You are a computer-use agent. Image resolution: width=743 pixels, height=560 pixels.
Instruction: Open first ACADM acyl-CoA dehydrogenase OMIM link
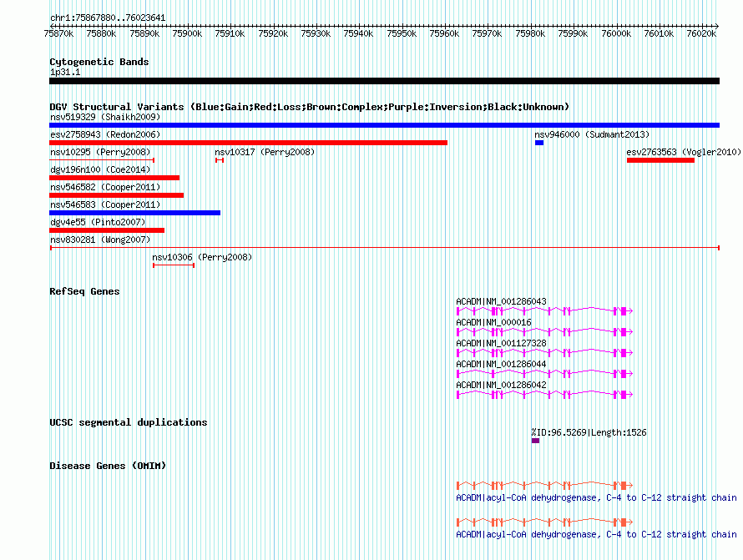596,498
